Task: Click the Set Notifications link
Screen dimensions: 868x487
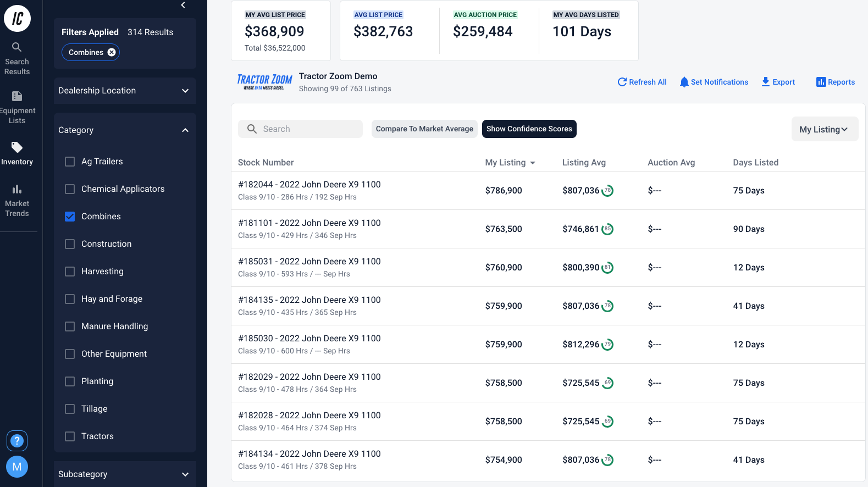Action: pyautogui.click(x=714, y=82)
